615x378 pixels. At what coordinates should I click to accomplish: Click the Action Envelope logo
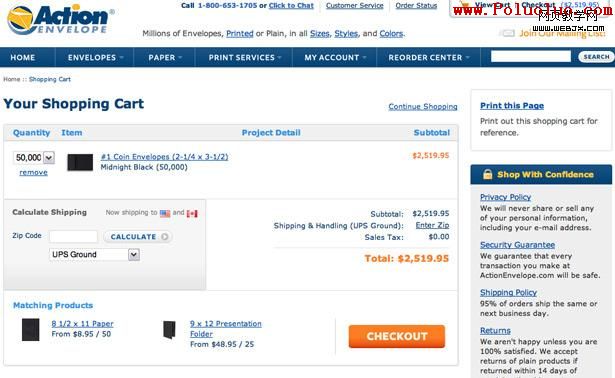[x=60, y=19]
